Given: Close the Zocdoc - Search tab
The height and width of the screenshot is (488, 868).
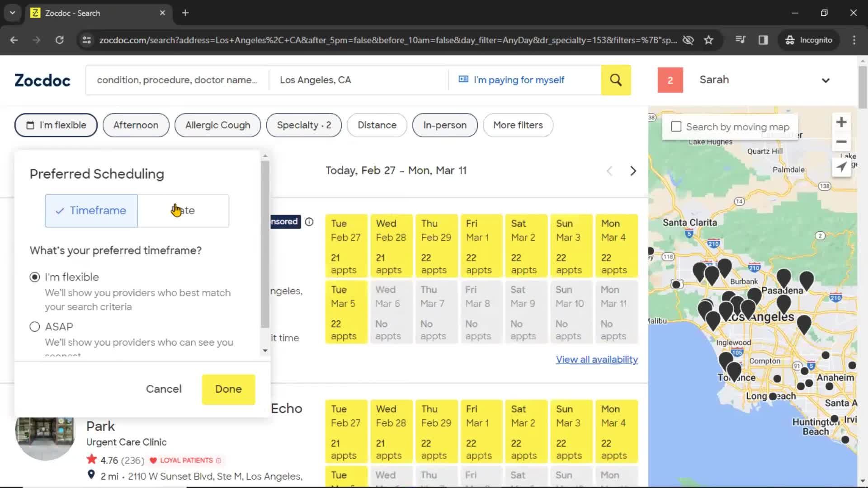Looking at the screenshot, I should click(x=162, y=13).
